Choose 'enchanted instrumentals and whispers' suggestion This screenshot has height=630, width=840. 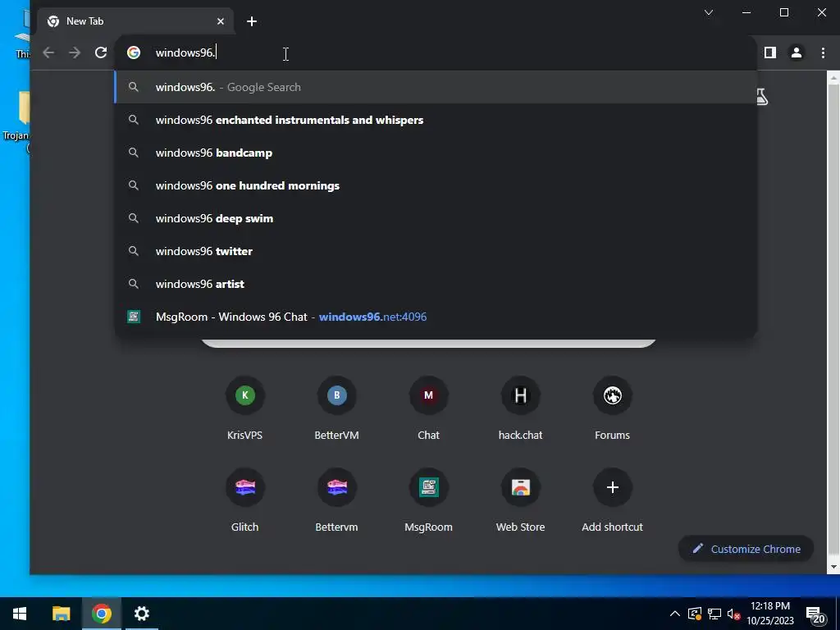coord(436,120)
